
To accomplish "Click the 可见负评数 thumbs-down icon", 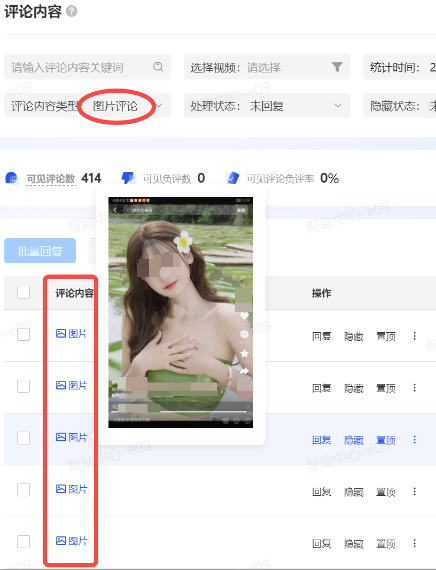I will tap(128, 178).
